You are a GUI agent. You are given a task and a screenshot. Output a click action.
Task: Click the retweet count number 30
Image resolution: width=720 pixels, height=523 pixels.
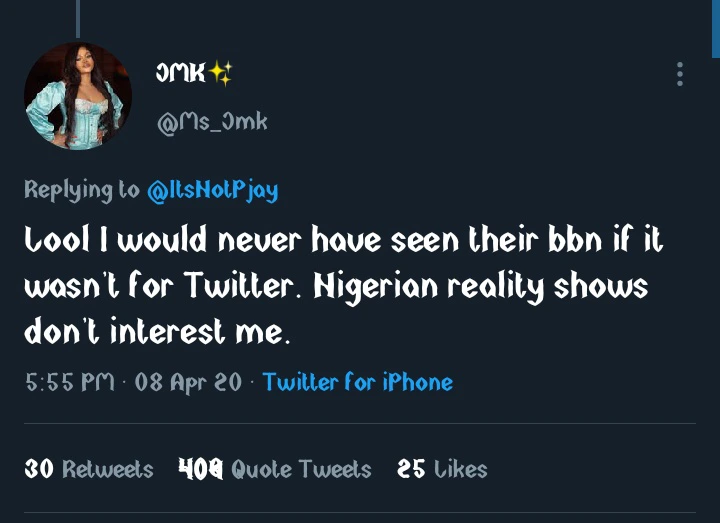(38, 469)
